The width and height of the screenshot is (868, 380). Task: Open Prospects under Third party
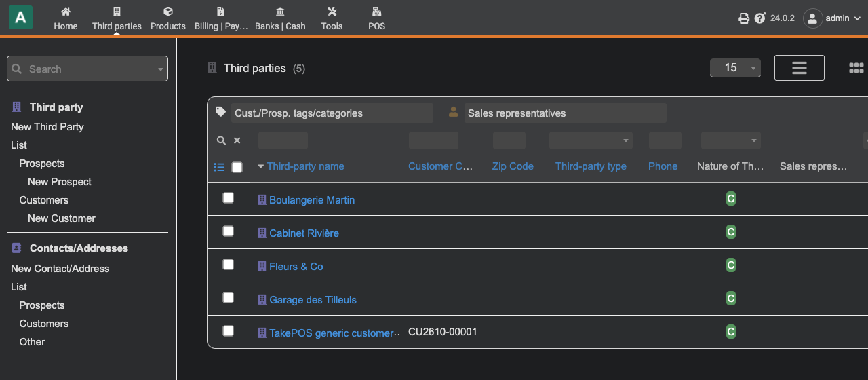click(42, 164)
